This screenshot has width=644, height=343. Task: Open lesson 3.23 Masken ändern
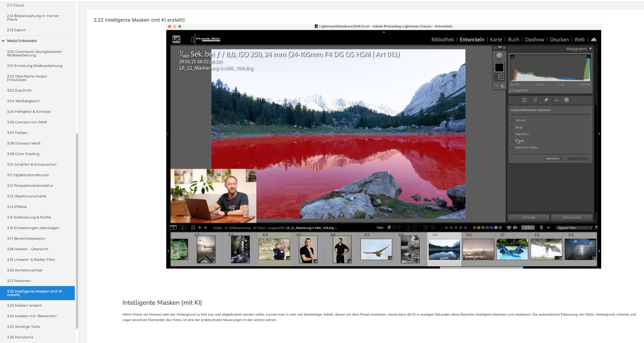click(x=24, y=305)
